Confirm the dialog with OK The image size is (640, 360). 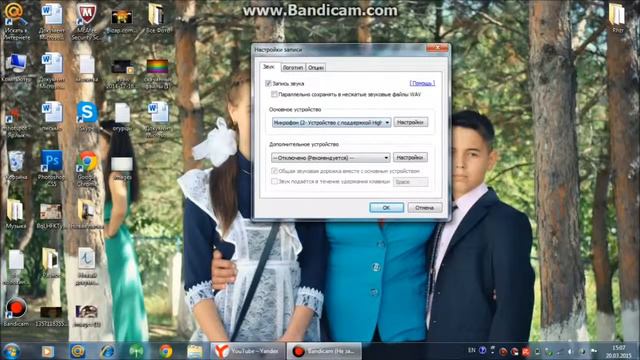tap(386, 208)
